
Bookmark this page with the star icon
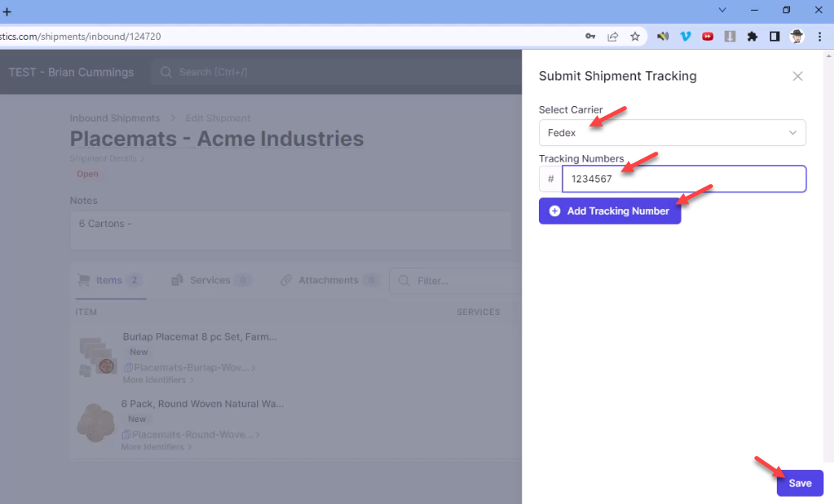(x=635, y=36)
